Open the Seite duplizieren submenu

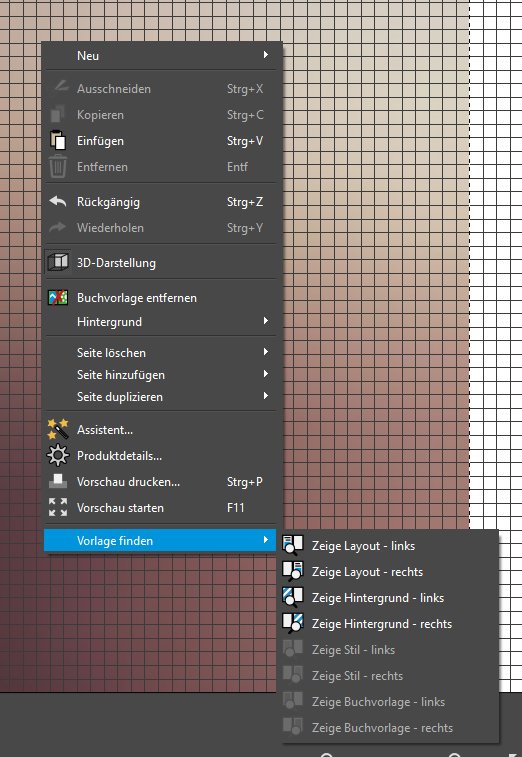click(x=160, y=397)
